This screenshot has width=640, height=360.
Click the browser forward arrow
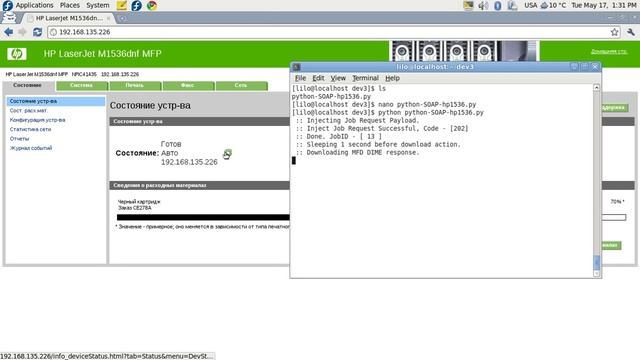pos(22,32)
